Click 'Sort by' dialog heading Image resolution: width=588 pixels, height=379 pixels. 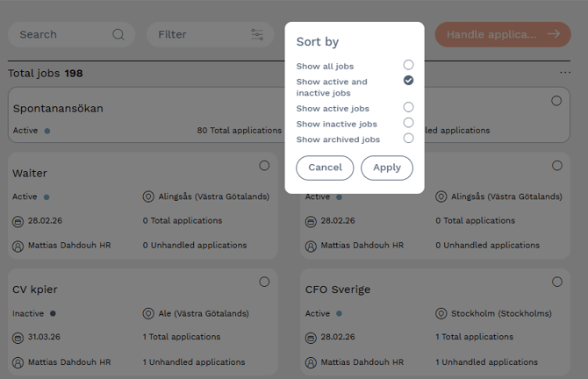(318, 41)
